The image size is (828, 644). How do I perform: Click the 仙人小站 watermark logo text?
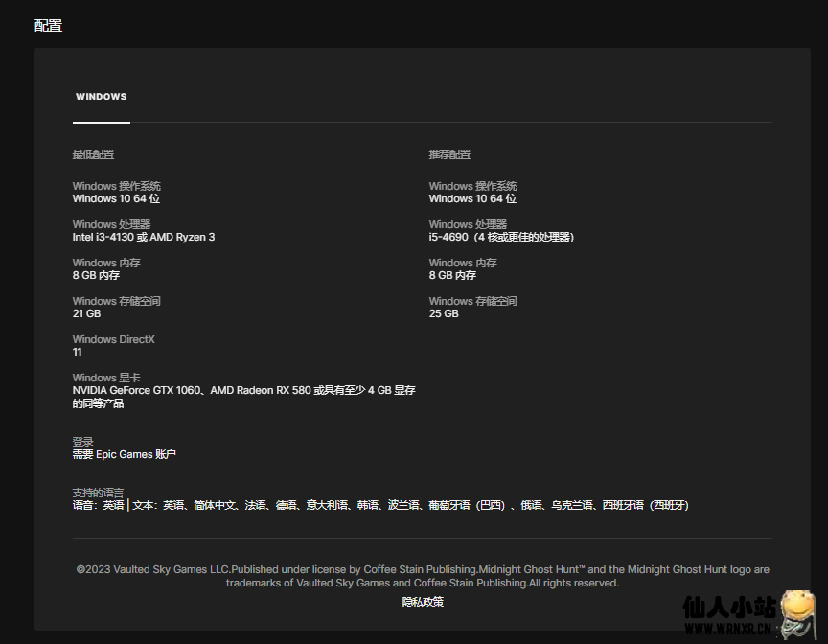click(728, 608)
